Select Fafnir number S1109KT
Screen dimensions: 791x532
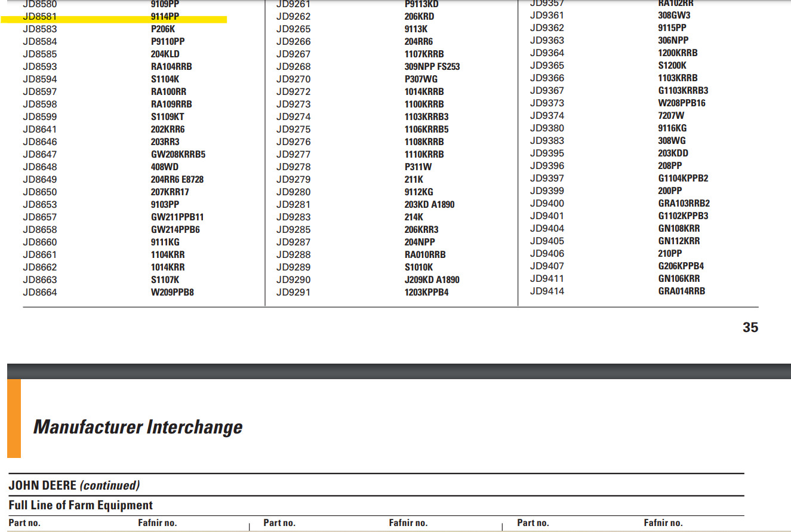168,117
